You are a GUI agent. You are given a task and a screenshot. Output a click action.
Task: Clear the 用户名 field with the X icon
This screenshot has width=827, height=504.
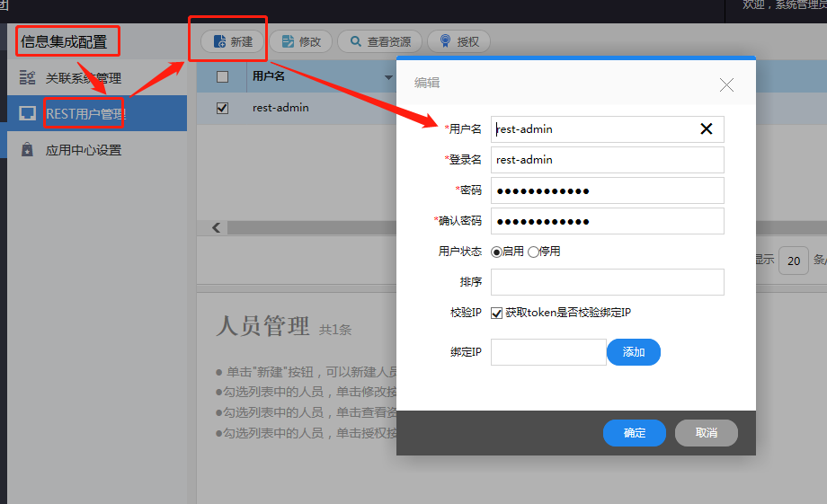click(707, 128)
